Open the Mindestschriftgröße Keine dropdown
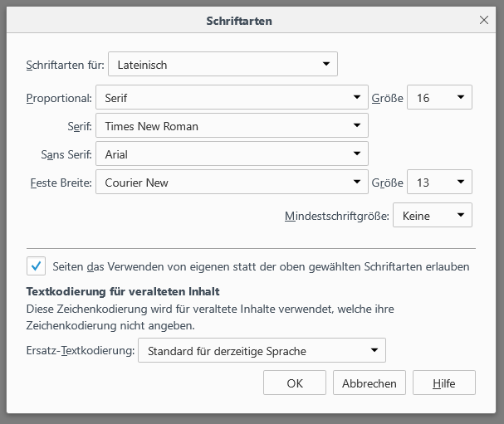Viewport: 504px width, 424px height. pyautogui.click(x=433, y=215)
